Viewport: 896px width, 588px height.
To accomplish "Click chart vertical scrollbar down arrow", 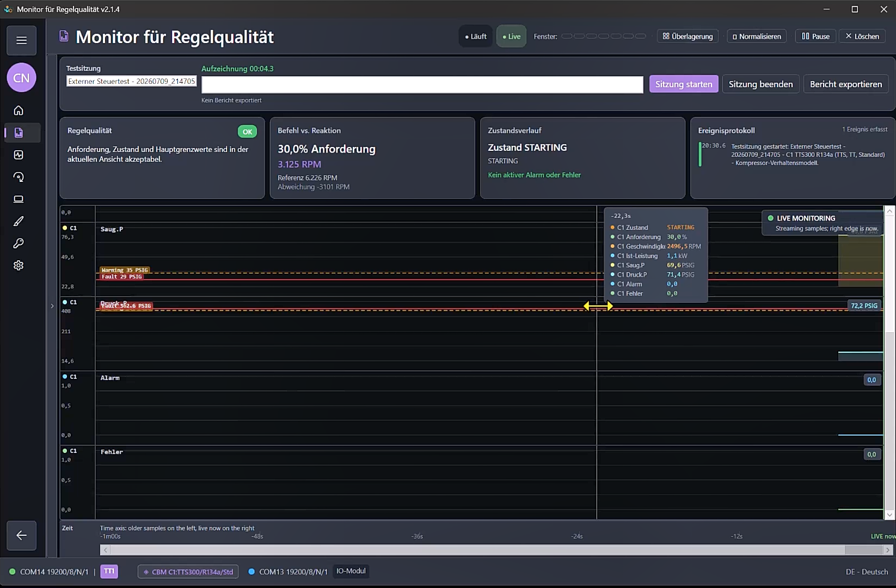I will point(889,514).
